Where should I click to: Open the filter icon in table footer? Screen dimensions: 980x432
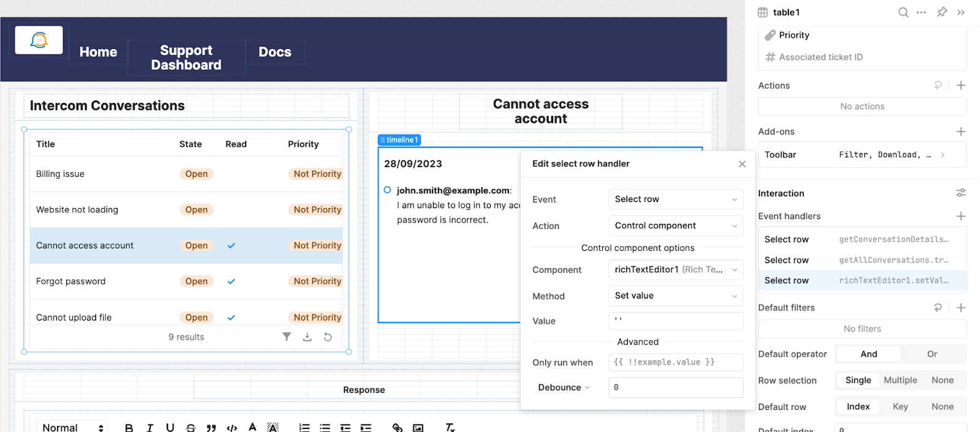point(287,337)
